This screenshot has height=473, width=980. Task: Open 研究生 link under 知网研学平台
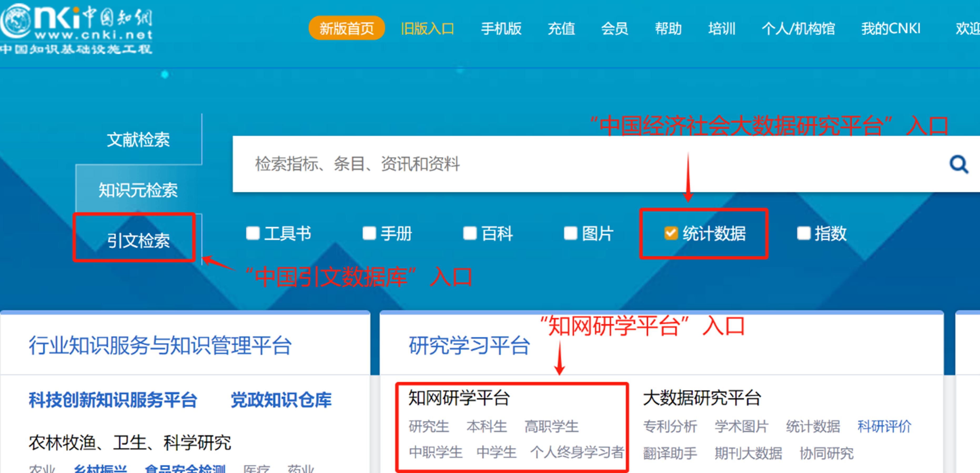[x=429, y=426]
